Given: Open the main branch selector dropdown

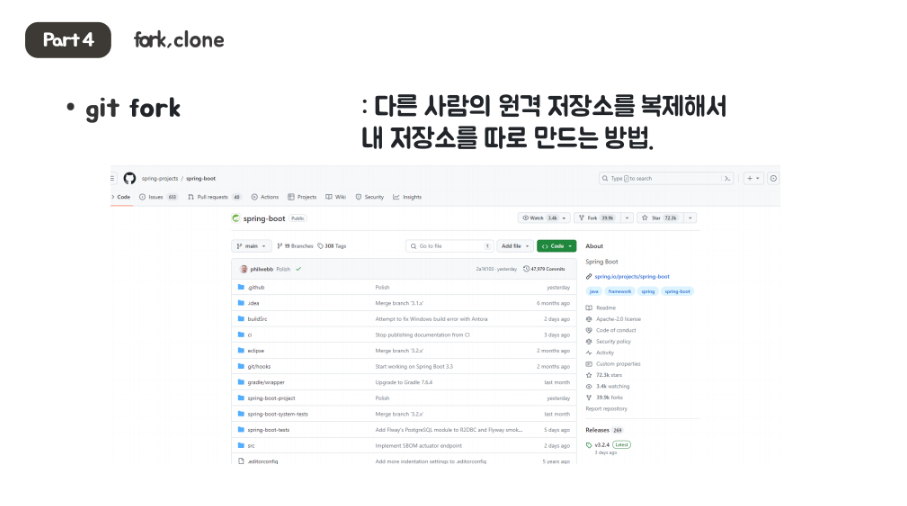Looking at the screenshot, I should pyautogui.click(x=251, y=246).
